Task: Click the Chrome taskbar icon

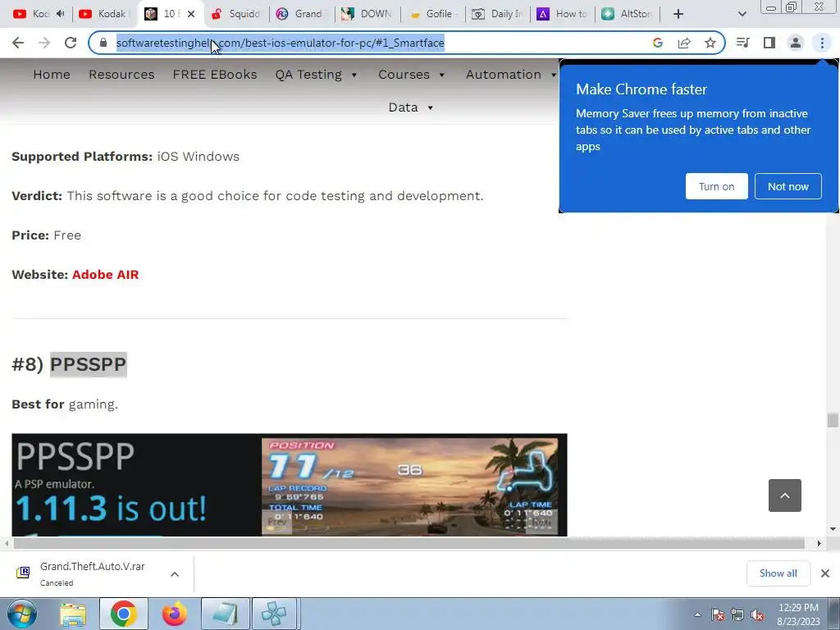Action: click(x=124, y=614)
